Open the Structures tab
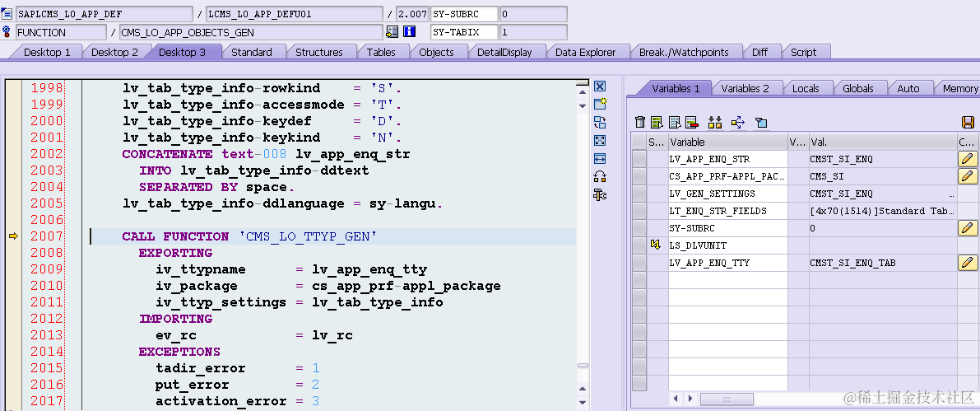Viewport: 980px width, 411px height. point(318,53)
